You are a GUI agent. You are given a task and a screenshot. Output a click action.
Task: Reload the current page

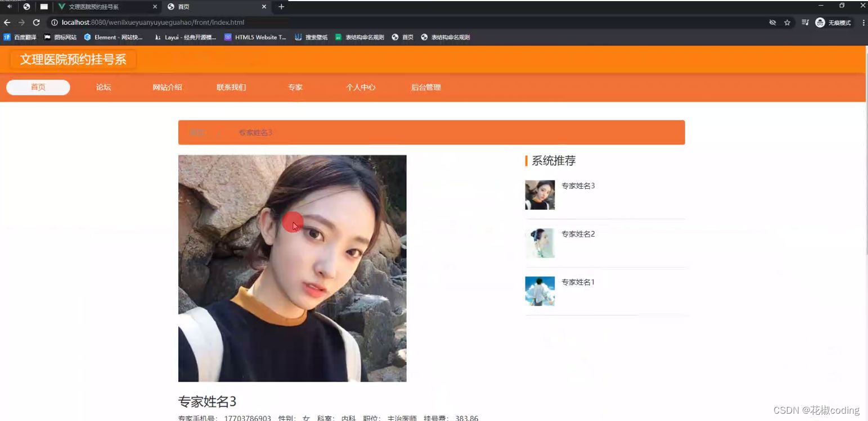(x=36, y=22)
